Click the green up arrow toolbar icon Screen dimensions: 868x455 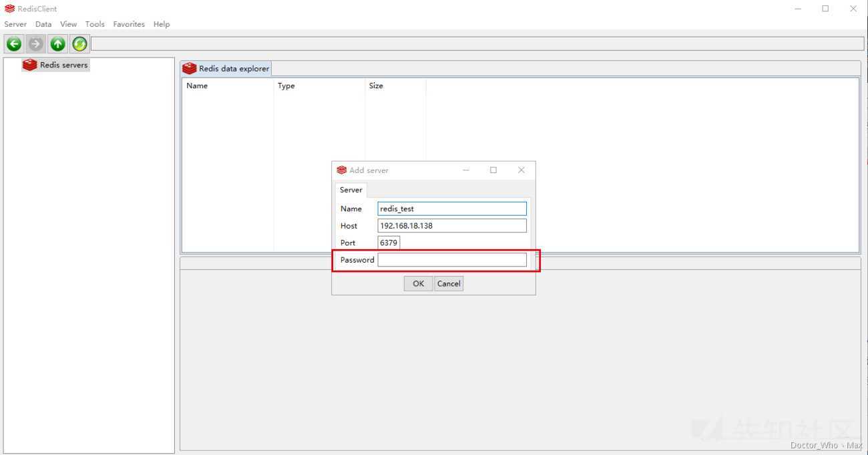coord(58,44)
